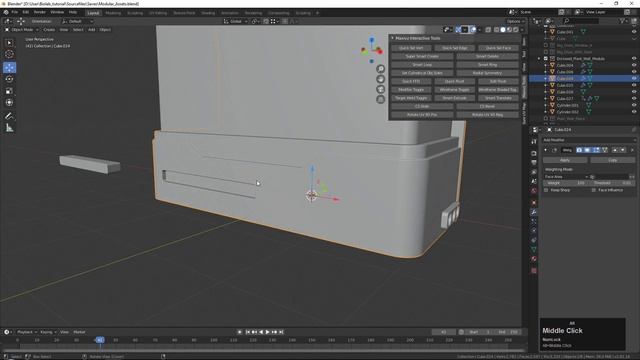Click the outliner filter funnel icon

(622, 21)
